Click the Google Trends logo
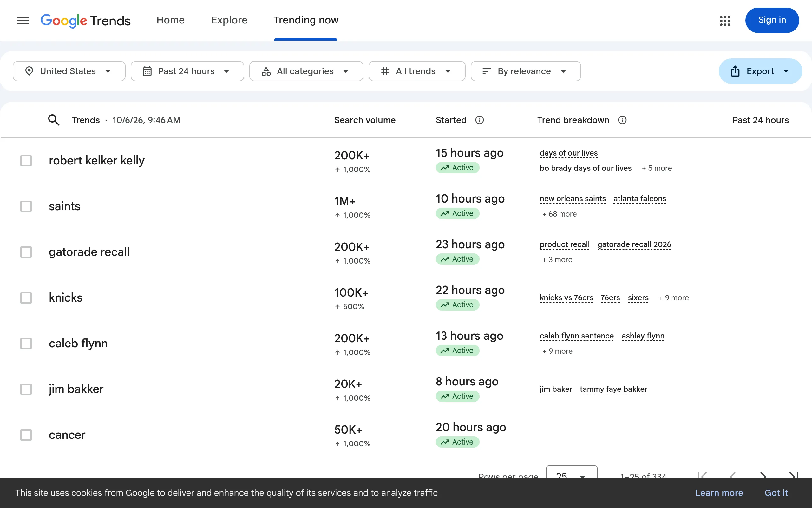The height and width of the screenshot is (508, 812). [x=86, y=21]
